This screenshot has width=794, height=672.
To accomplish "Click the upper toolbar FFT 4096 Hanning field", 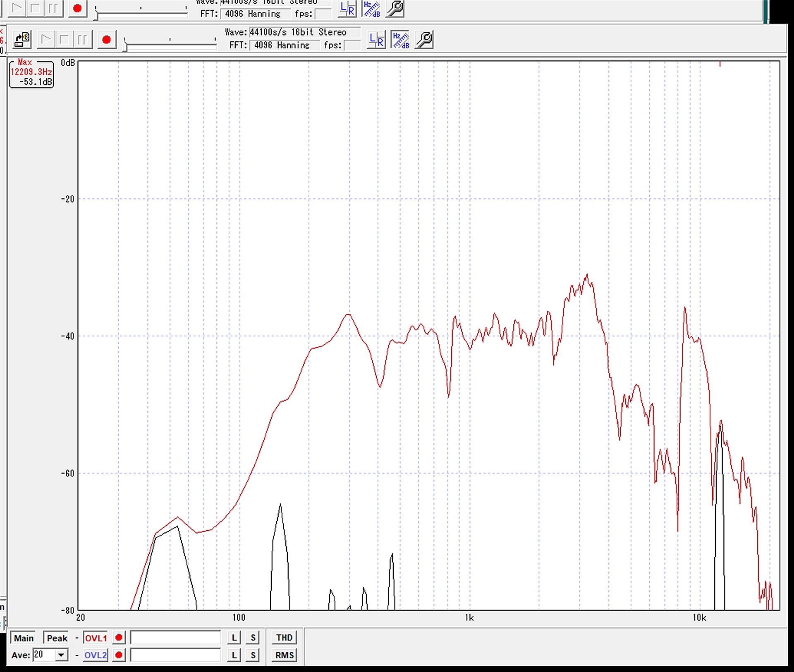I will pos(255,14).
